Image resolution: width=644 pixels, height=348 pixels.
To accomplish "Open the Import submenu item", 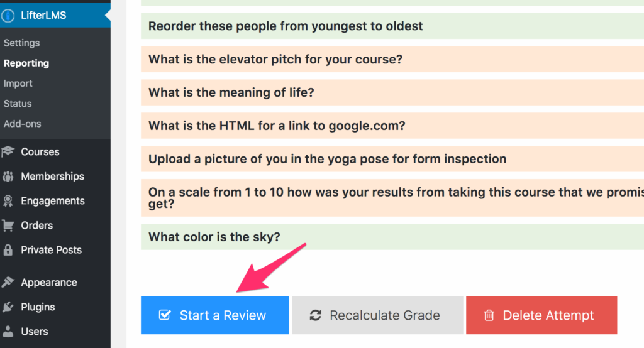I will pos(18,84).
